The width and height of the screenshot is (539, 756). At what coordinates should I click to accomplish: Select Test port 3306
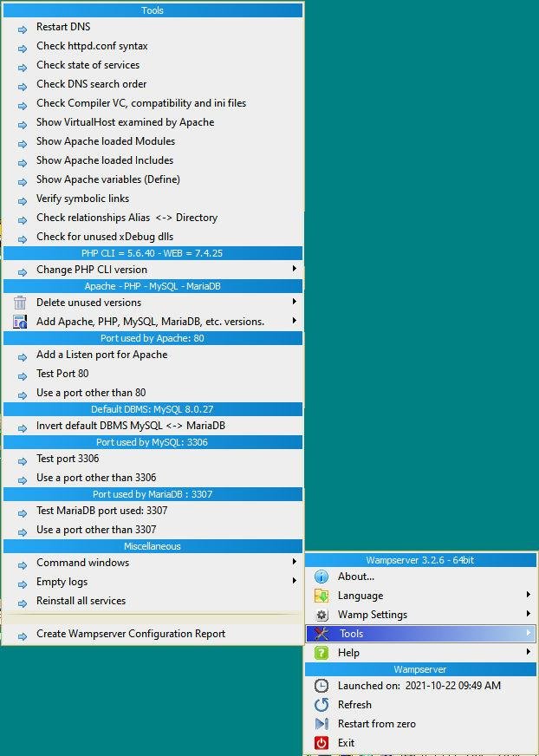click(x=153, y=459)
